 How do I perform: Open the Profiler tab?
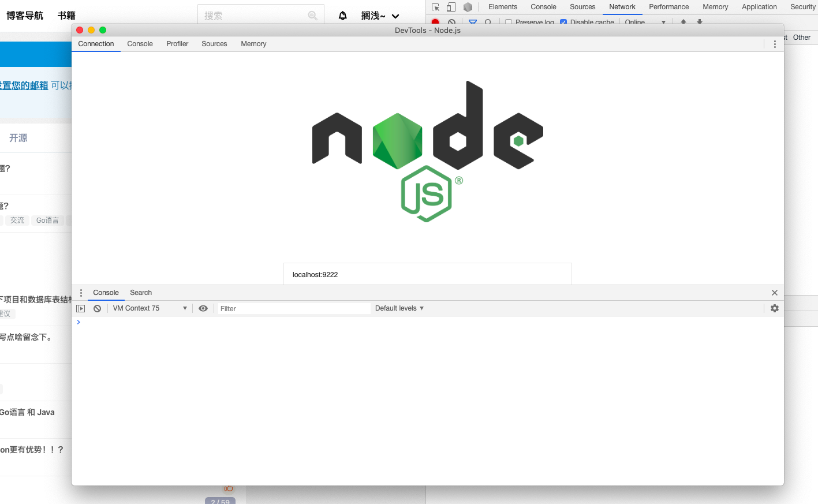[x=177, y=44]
